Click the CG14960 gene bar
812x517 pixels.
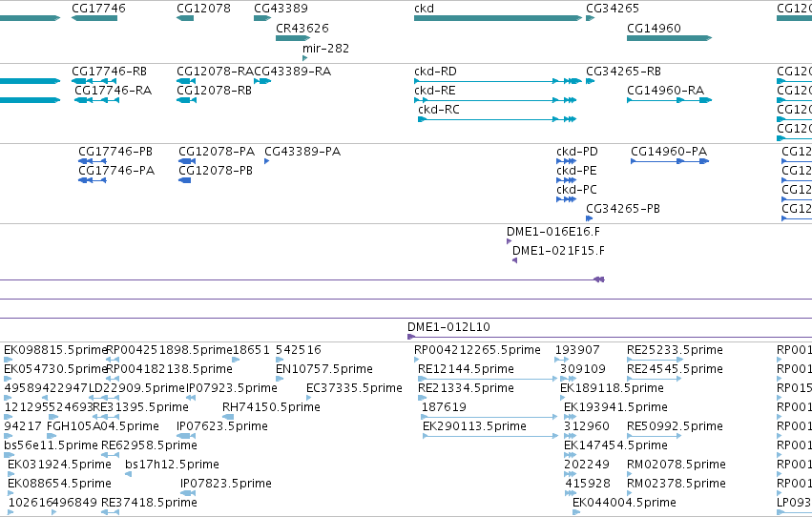[670, 38]
